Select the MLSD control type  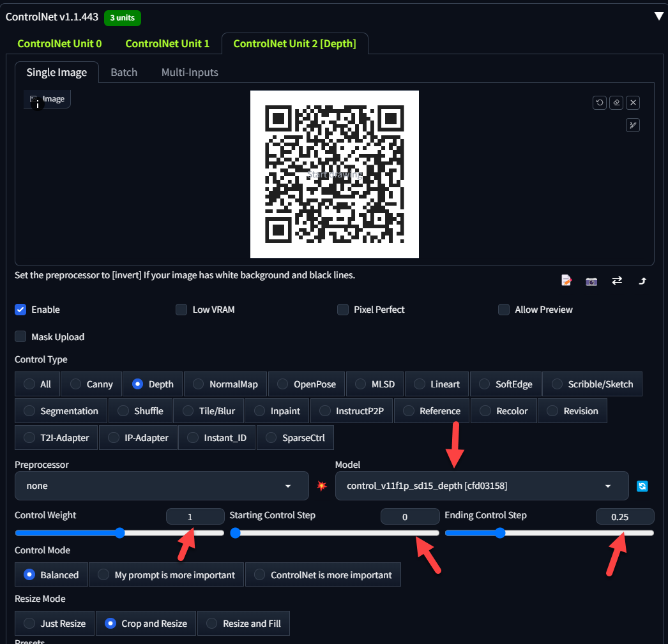point(376,384)
